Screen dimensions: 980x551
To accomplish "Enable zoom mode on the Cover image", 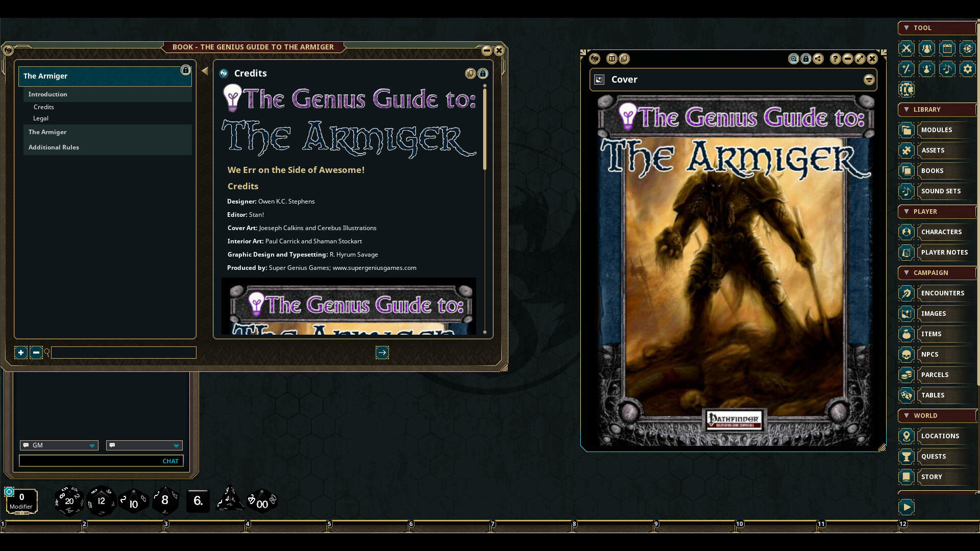I will [793, 59].
